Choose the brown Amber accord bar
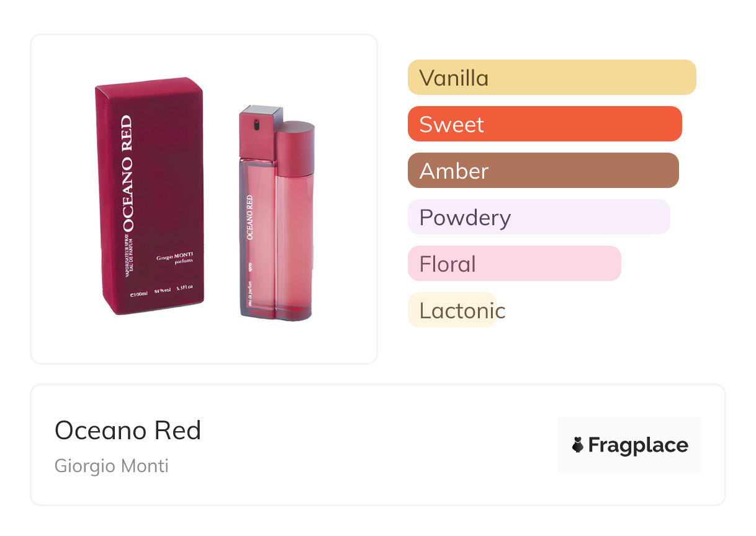Image resolution: width=756 pixels, height=536 pixels. 542,171
